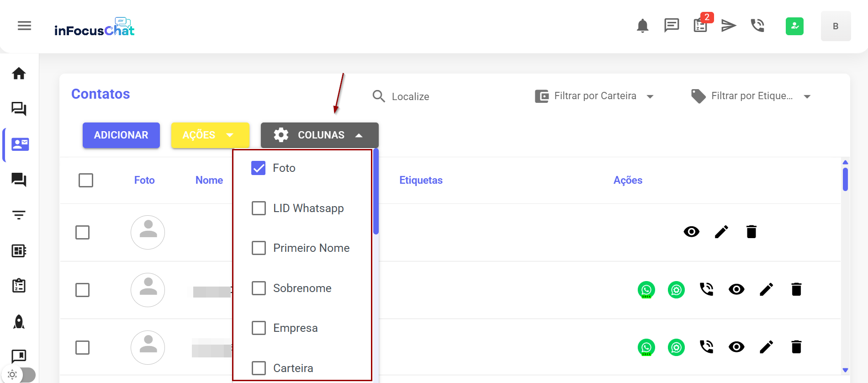Collapse the COLUNAS dropdown menu
Screen dimensions: 868x383
click(319, 135)
